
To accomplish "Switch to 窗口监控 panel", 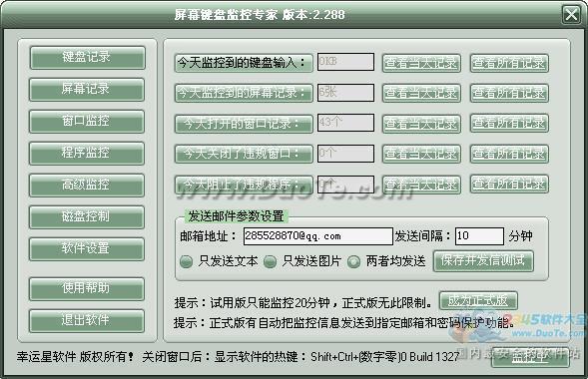I will click(87, 122).
